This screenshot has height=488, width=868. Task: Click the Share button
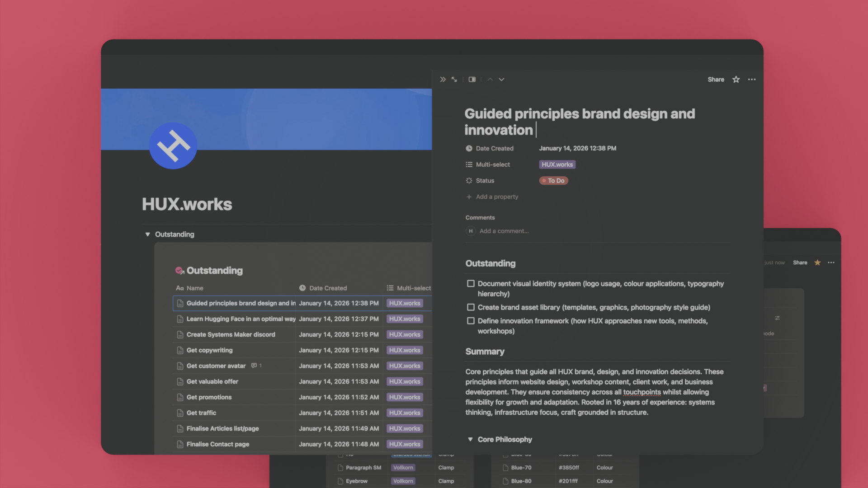point(716,79)
